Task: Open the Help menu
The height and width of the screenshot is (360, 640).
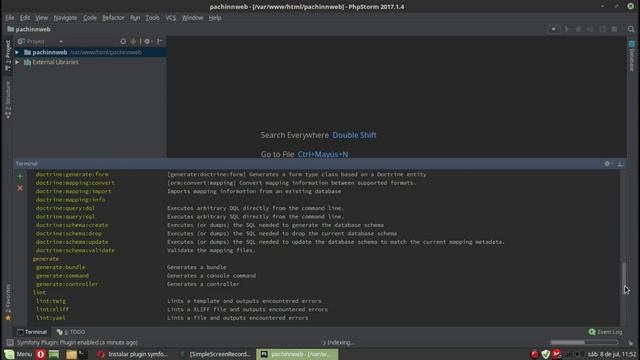Action: pyautogui.click(x=215, y=18)
